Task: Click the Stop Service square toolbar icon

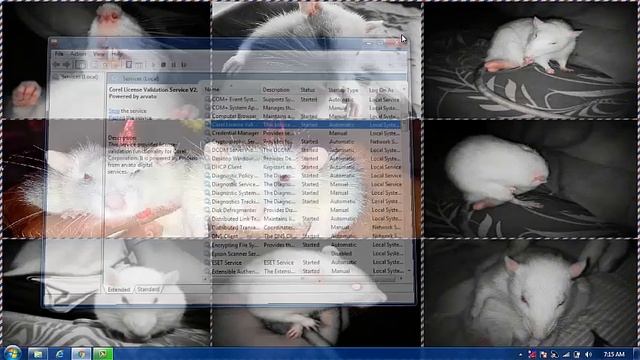Action: click(164, 64)
